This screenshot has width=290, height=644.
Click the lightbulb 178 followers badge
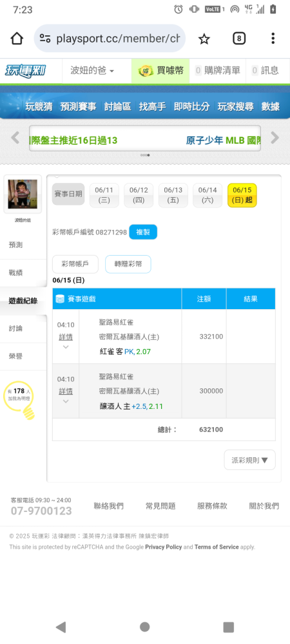(19, 401)
